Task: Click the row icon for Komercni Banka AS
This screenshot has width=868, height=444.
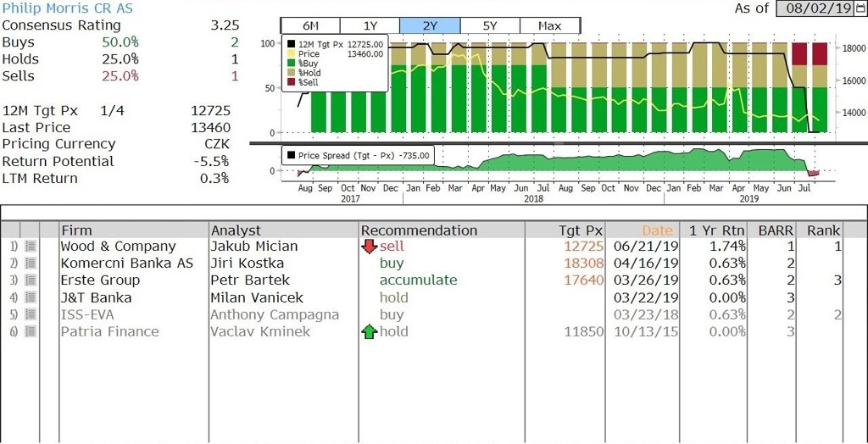Action: click(30, 264)
